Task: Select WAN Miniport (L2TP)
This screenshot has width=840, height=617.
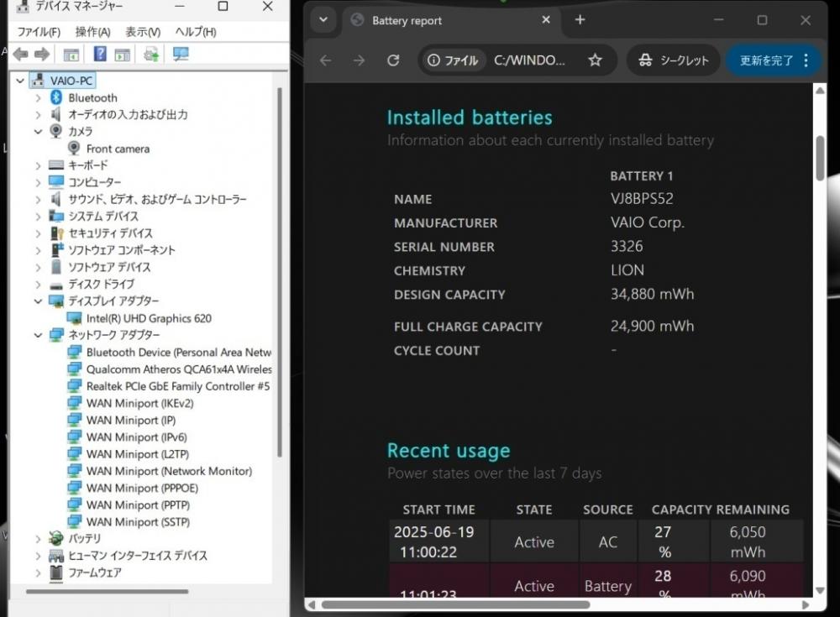Action: [138, 454]
